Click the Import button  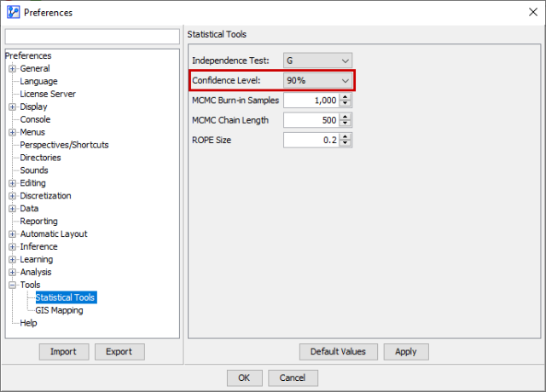[64, 352]
